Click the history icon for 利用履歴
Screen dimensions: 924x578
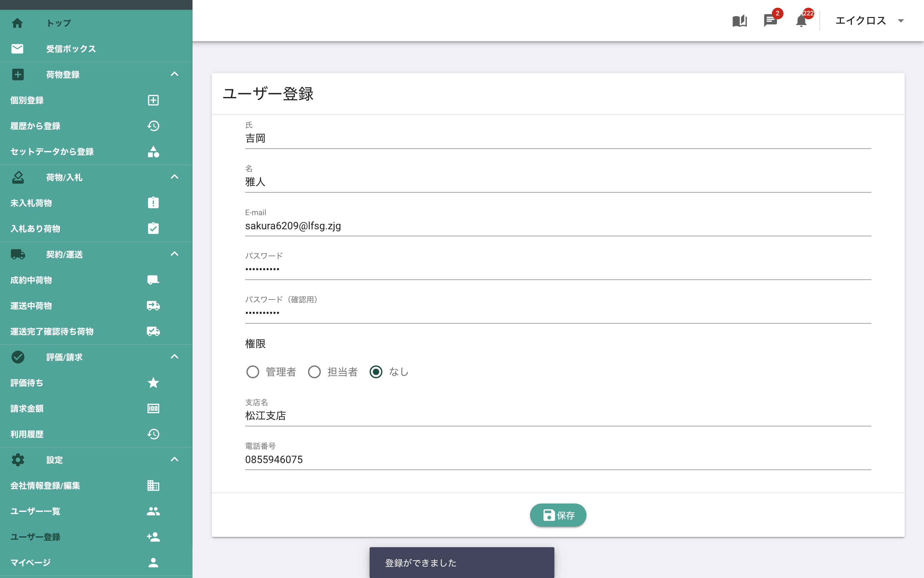pyautogui.click(x=153, y=434)
